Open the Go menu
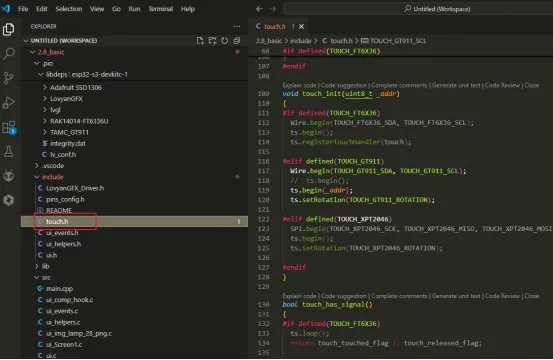 point(116,9)
